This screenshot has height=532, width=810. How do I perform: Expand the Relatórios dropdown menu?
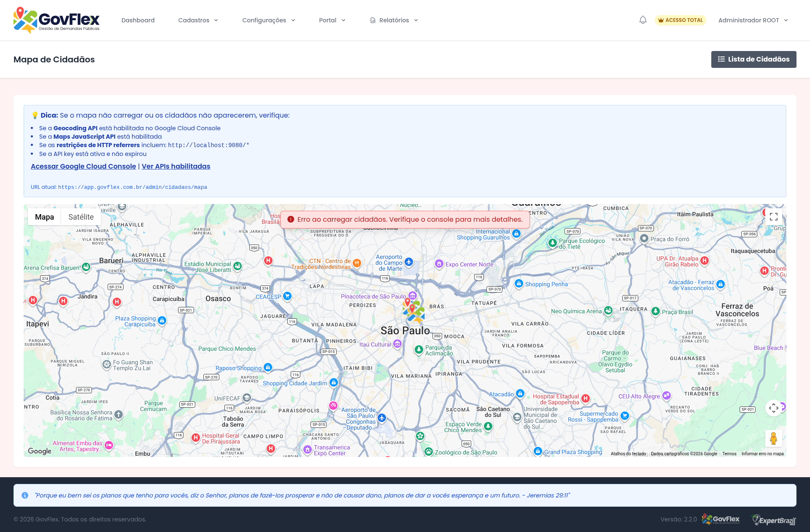394,20
